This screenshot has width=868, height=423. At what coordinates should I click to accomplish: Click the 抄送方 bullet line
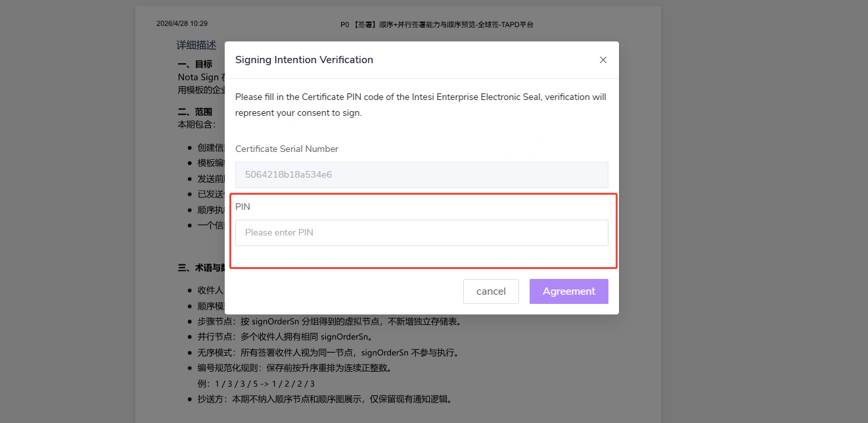tap(325, 399)
